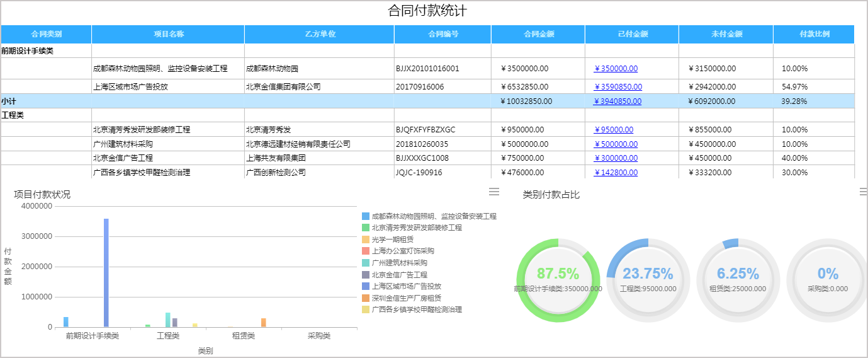Open the ¥300000.00 paid amount link
Viewport: 868px width, 358px height.
pos(616,158)
